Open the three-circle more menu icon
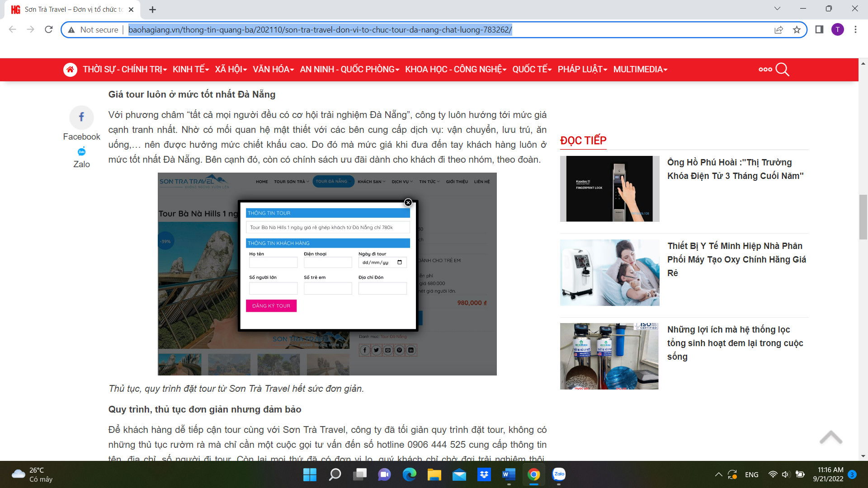868x488 pixels. click(765, 70)
